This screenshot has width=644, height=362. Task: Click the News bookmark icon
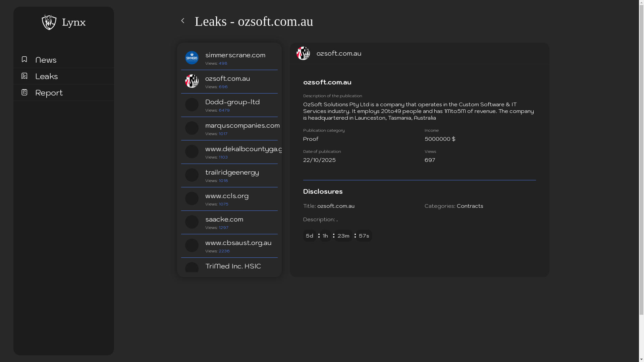(x=24, y=59)
